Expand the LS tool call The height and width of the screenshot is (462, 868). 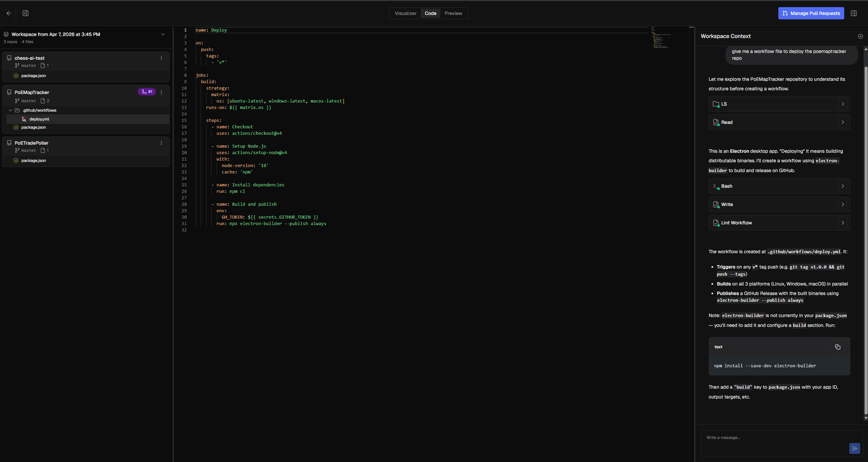tap(843, 104)
